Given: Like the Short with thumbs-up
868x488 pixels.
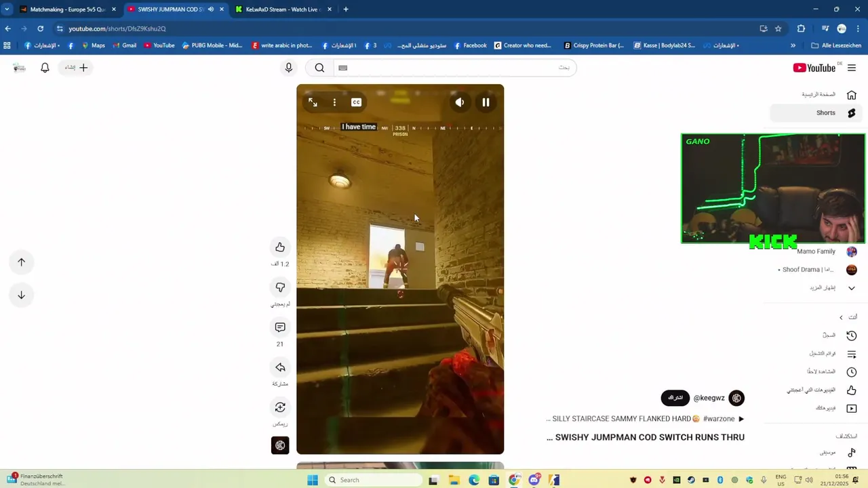Looking at the screenshot, I should click(280, 247).
